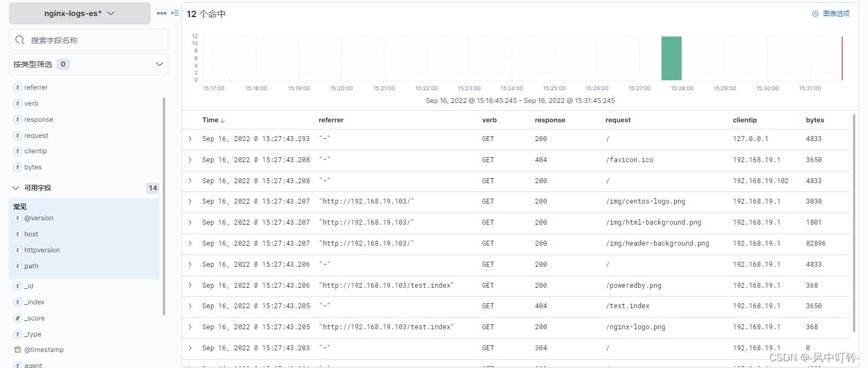This screenshot has height=368, width=868.
Task: Click the text type icon beside httpversion
Action: [18, 250]
